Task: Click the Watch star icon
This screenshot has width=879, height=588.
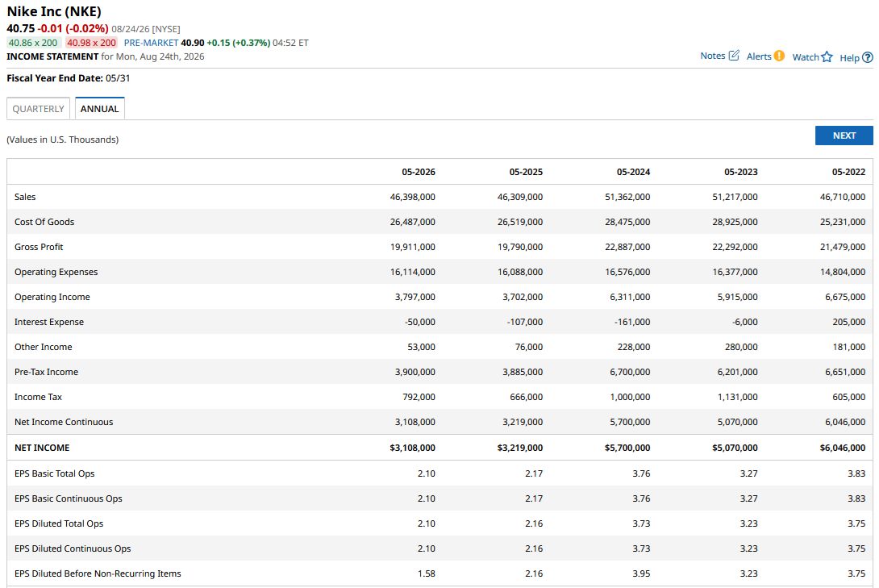Action: pos(827,56)
